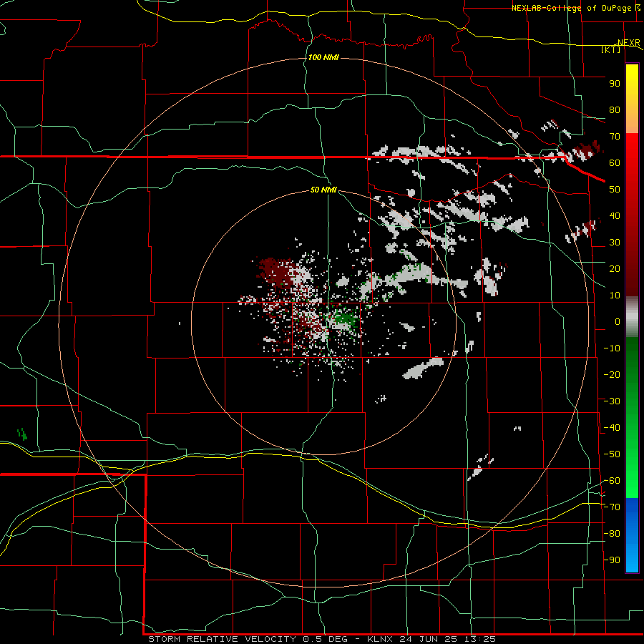This screenshot has height=644, width=644.
Task: Click the -60 value on velocity scale
Action: pyautogui.click(x=612, y=481)
